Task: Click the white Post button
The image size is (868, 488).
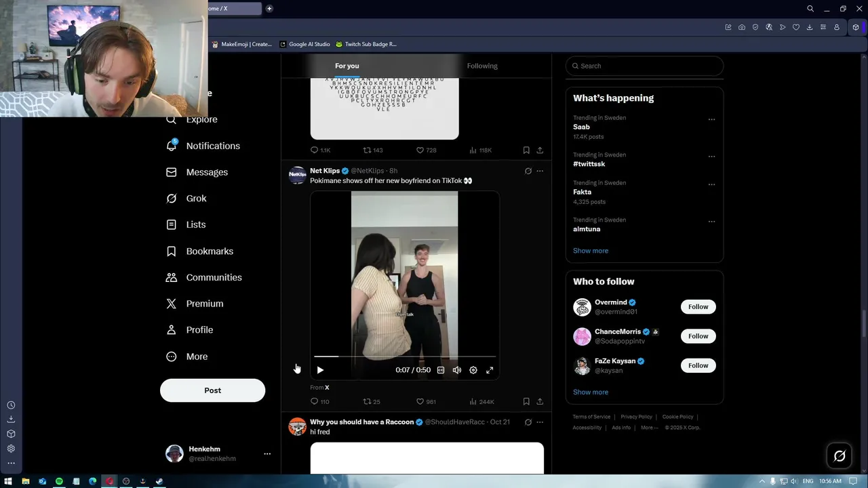Action: click(x=212, y=390)
